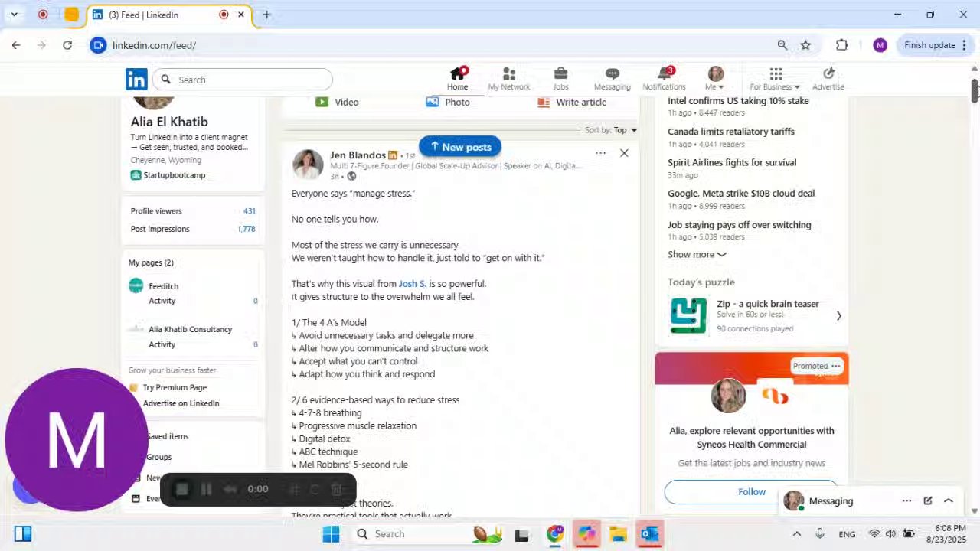Open Messaging overlay options dots
980x551 pixels.
point(906,501)
